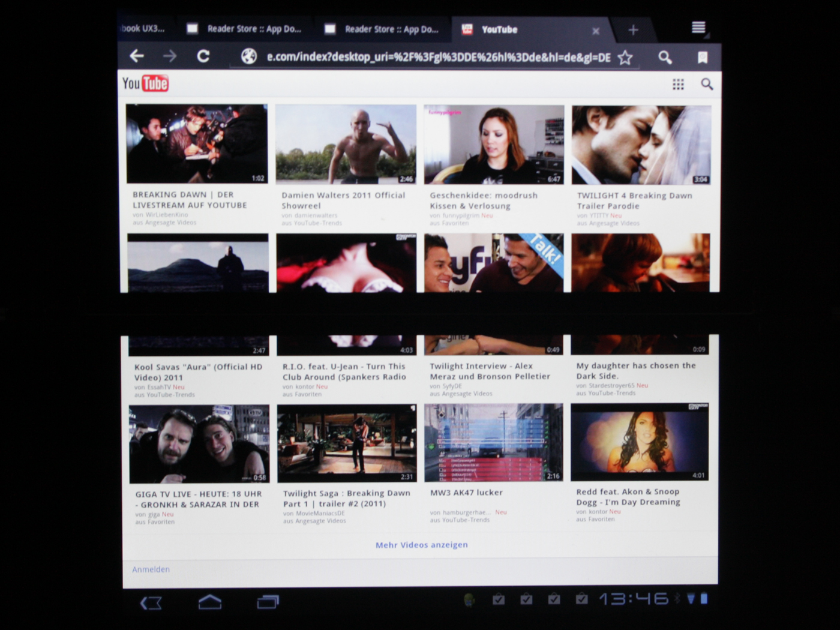This screenshot has height=630, width=840.
Task: Click the 'Anmelden' sign-in link
Action: [151, 569]
